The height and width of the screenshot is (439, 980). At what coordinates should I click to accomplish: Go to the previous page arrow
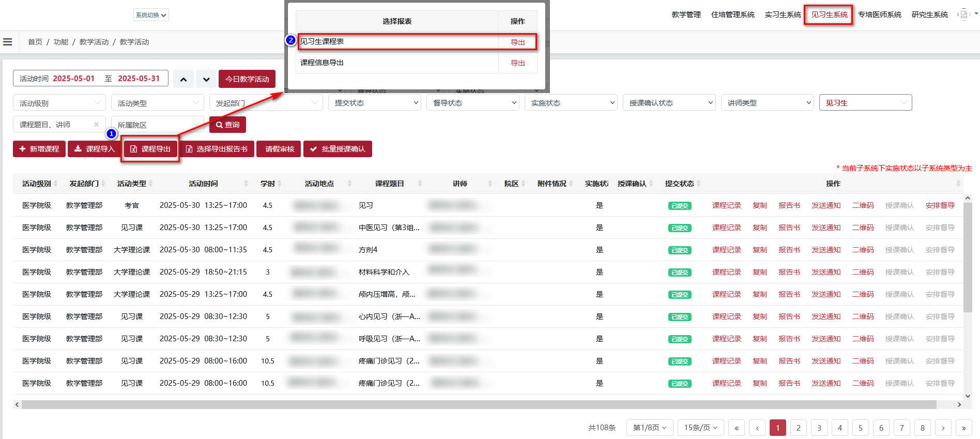coord(757,428)
